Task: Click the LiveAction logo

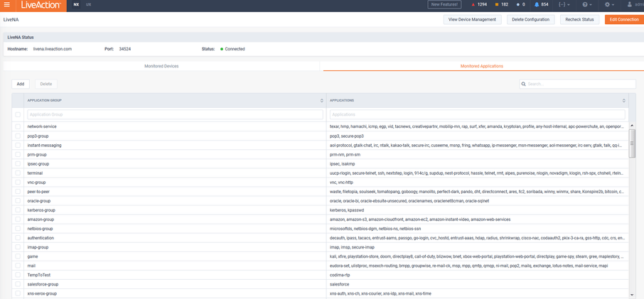Action: tap(41, 5)
